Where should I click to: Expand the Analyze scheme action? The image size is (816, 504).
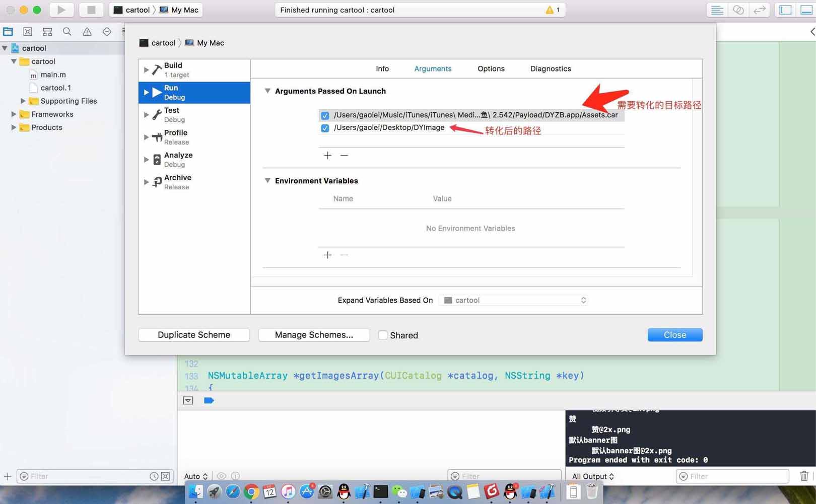click(x=146, y=160)
